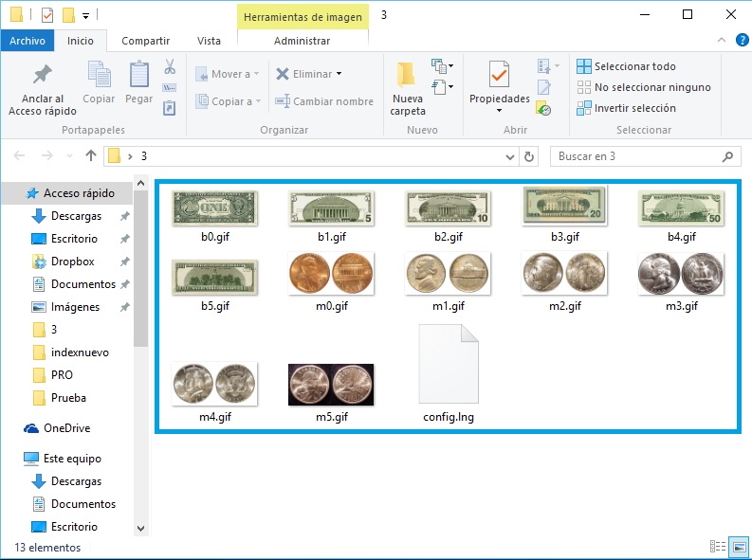Open pinned Descargas under Acceso rápido
Image resolution: width=752 pixels, height=560 pixels.
(x=76, y=216)
